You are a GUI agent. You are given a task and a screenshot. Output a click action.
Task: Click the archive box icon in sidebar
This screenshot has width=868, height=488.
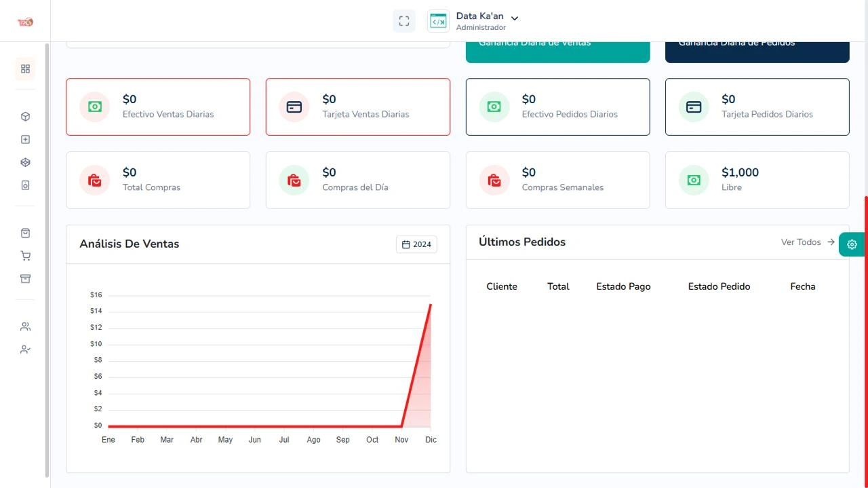click(25, 279)
